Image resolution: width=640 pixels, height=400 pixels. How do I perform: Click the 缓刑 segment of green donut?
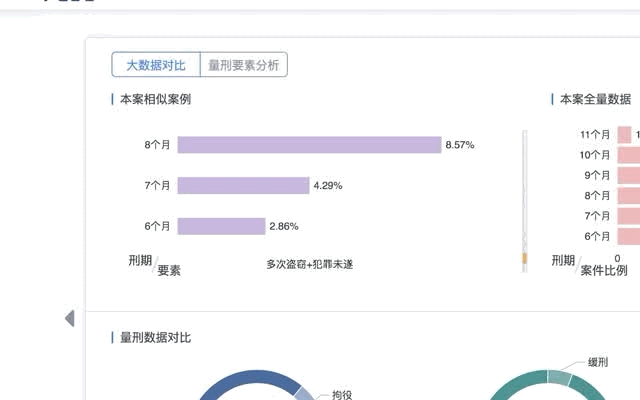[x=559, y=376]
